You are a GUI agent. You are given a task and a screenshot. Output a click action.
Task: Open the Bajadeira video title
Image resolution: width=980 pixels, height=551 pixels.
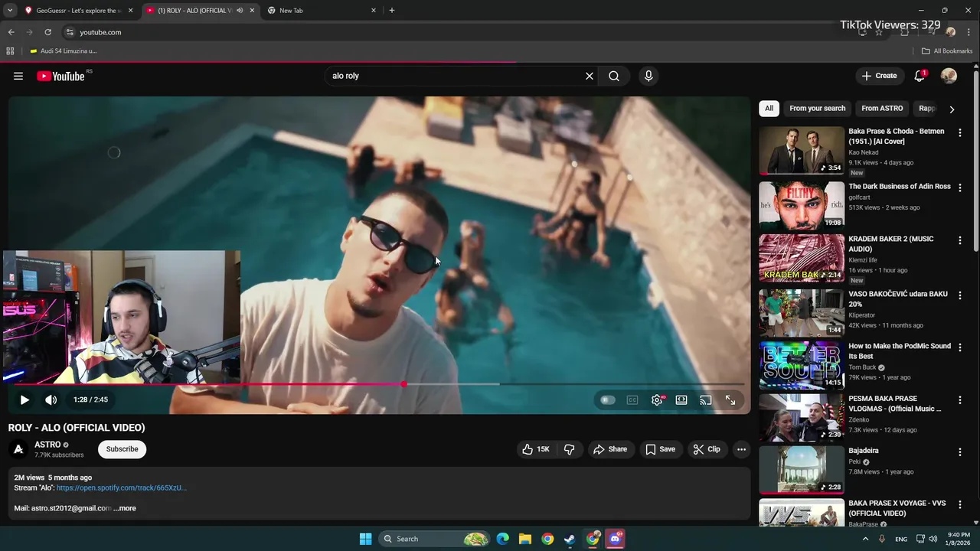[864, 451]
